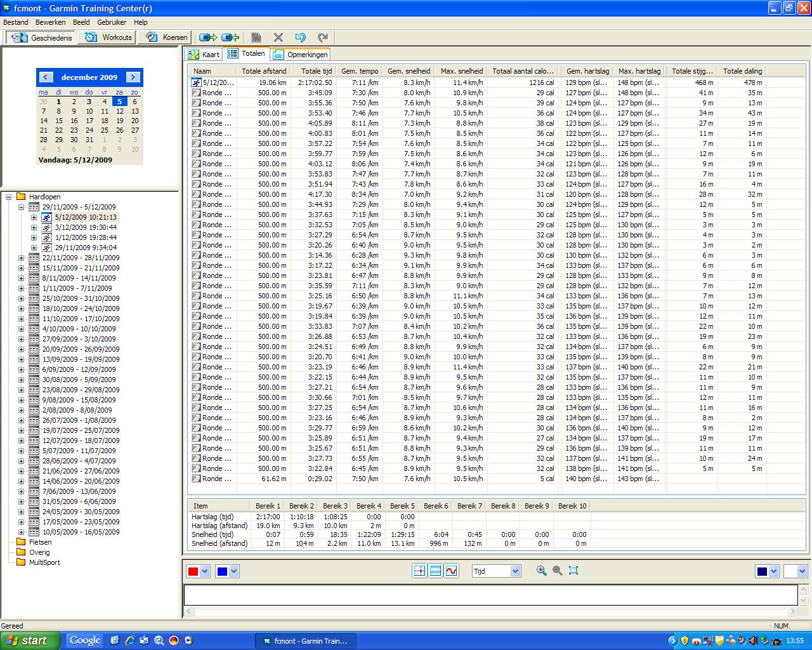The width and height of the screenshot is (812, 650).
Task: Click calendar icon of week 25/10/2009 - 31/10/2009
Action: click(x=34, y=298)
